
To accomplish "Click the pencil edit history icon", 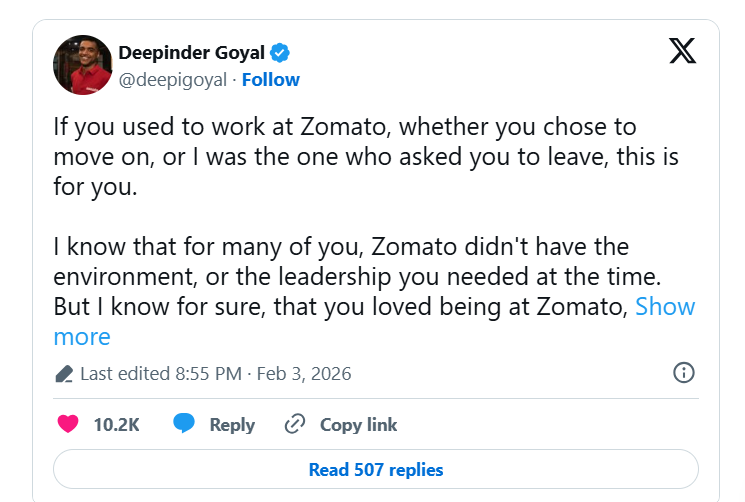I will pyautogui.click(x=64, y=374).
